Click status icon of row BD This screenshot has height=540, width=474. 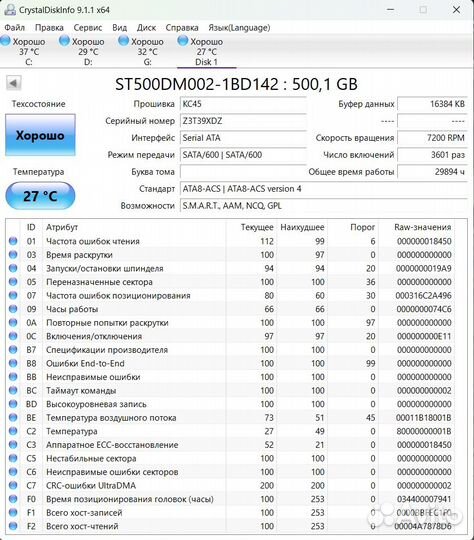pyautogui.click(x=13, y=404)
